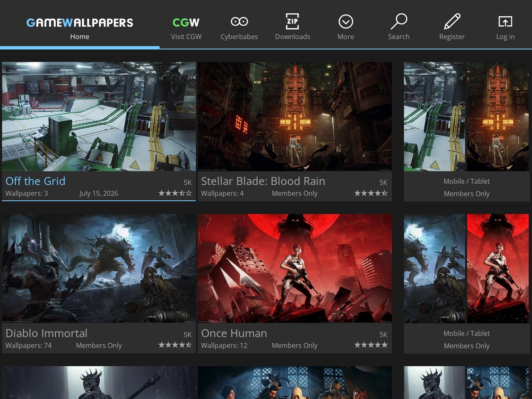Click the Stellar Blade star rating
This screenshot has height=399, width=532.
pyautogui.click(x=371, y=193)
